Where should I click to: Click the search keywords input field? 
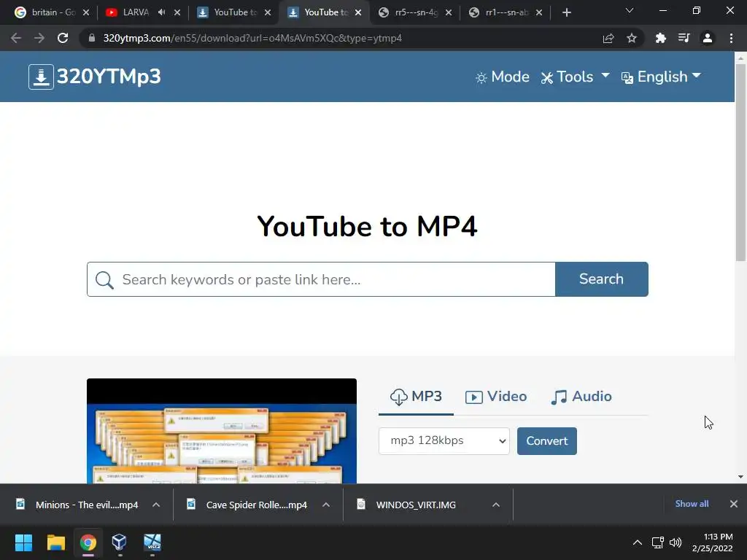coord(321,279)
